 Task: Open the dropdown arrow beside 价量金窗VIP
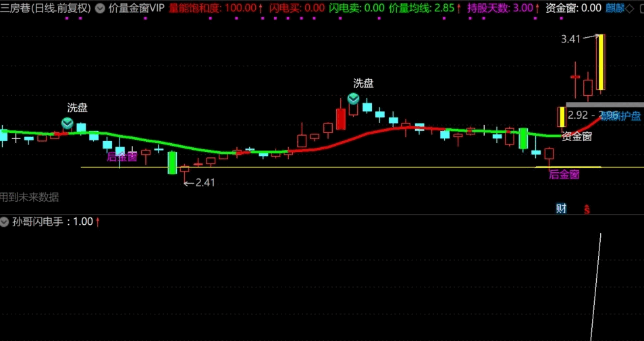[x=100, y=8]
